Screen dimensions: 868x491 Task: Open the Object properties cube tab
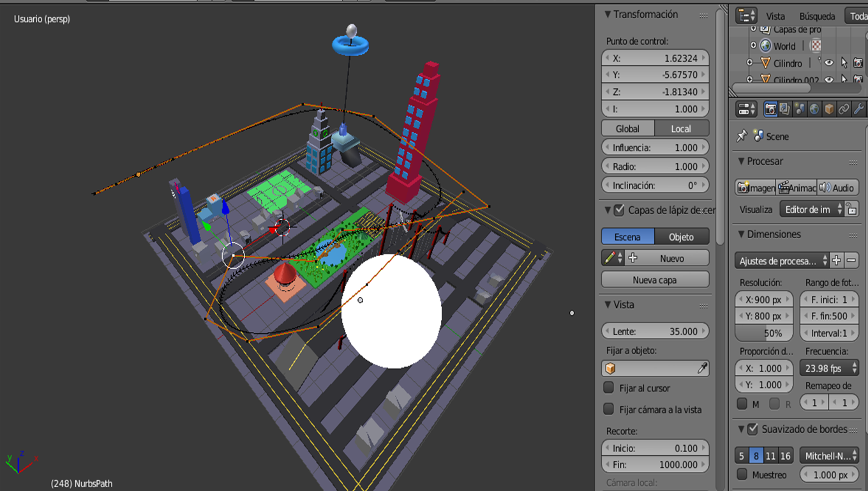829,109
